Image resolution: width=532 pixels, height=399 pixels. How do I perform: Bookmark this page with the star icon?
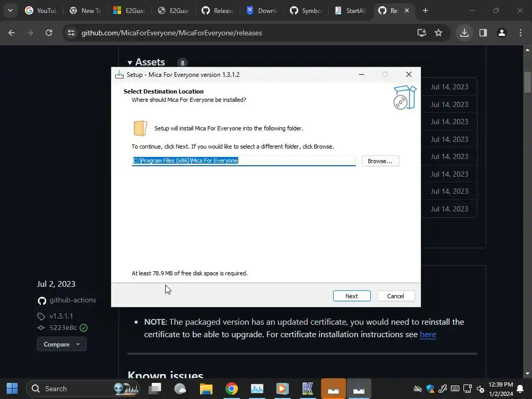(438, 33)
